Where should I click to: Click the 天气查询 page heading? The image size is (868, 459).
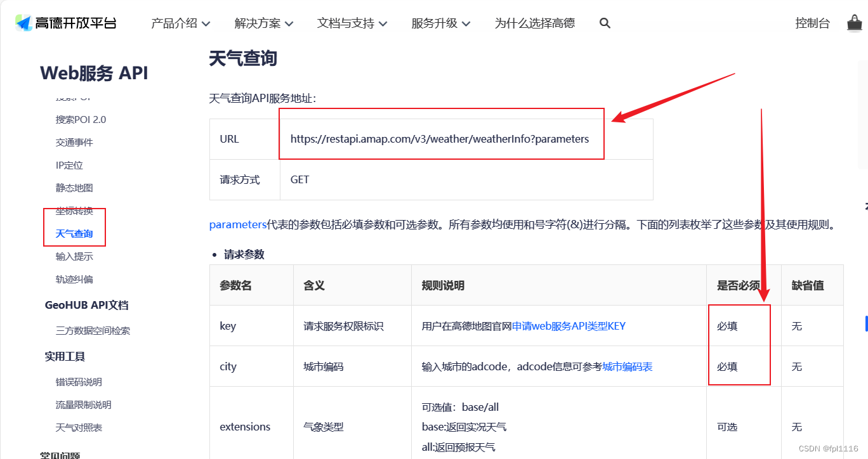click(243, 58)
